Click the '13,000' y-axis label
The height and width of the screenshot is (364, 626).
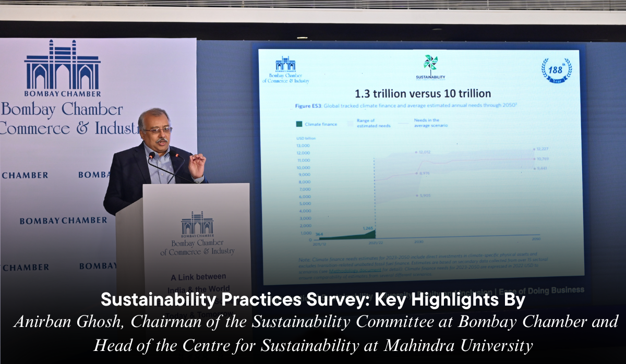click(303, 145)
